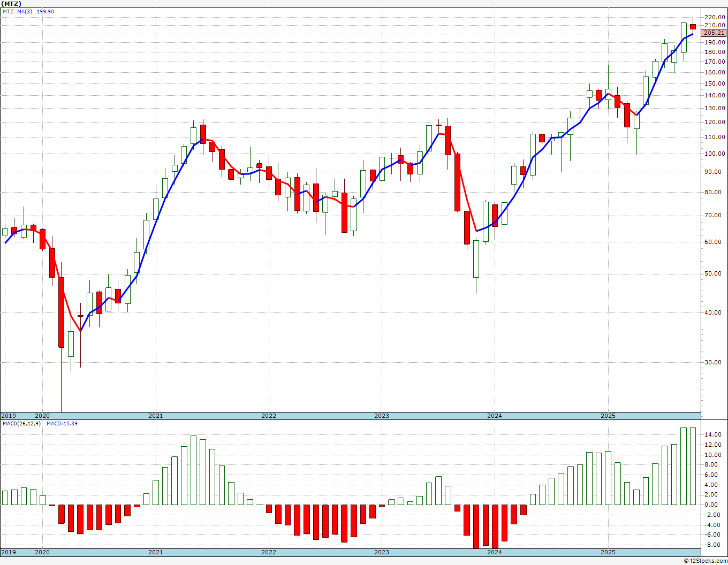Click the "180.00" price axis label
The height and width of the screenshot is (565, 728).
(x=715, y=52)
